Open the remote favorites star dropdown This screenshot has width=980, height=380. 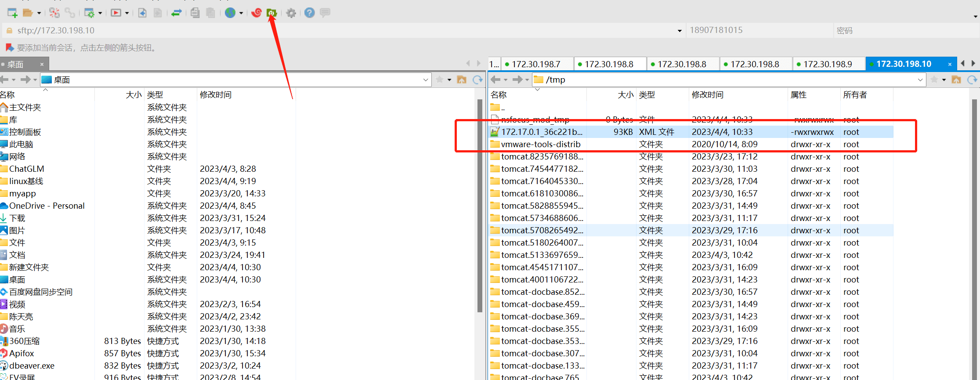pyautogui.click(x=944, y=80)
